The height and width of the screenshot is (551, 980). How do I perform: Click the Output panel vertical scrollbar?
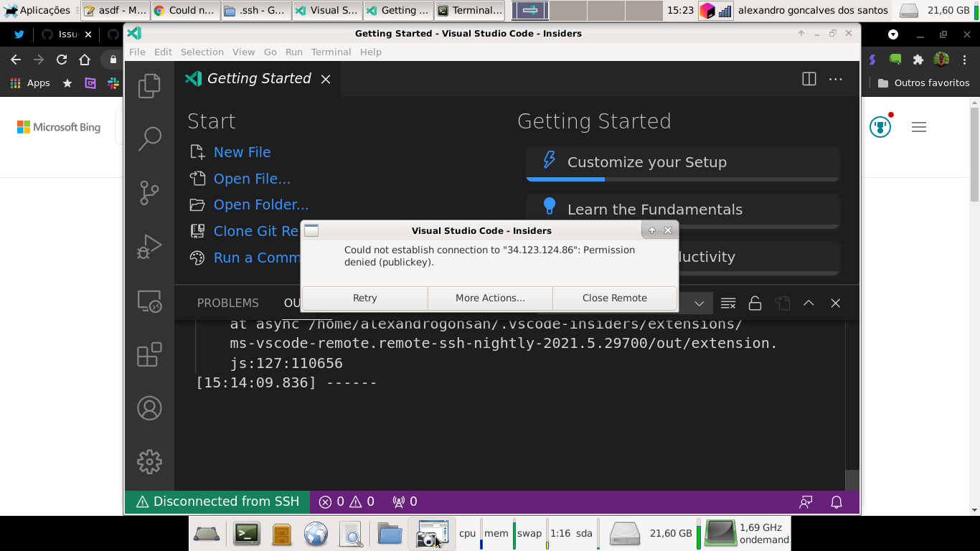coord(852,479)
